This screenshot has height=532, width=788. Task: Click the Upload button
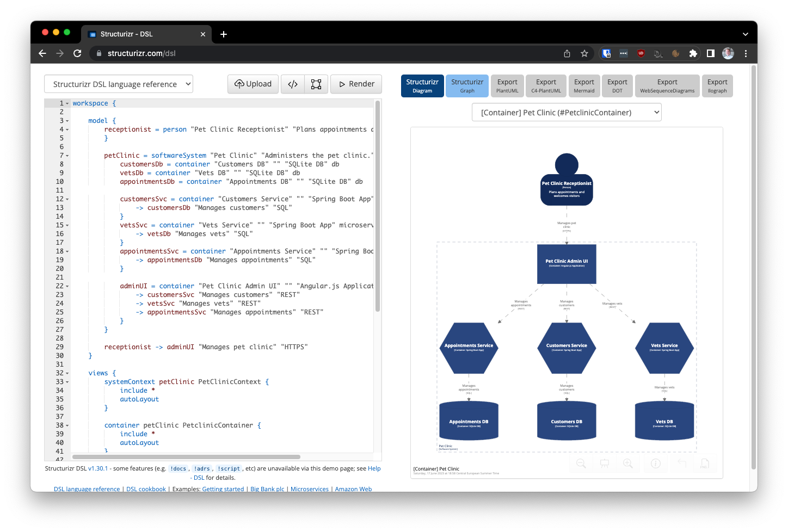253,84
